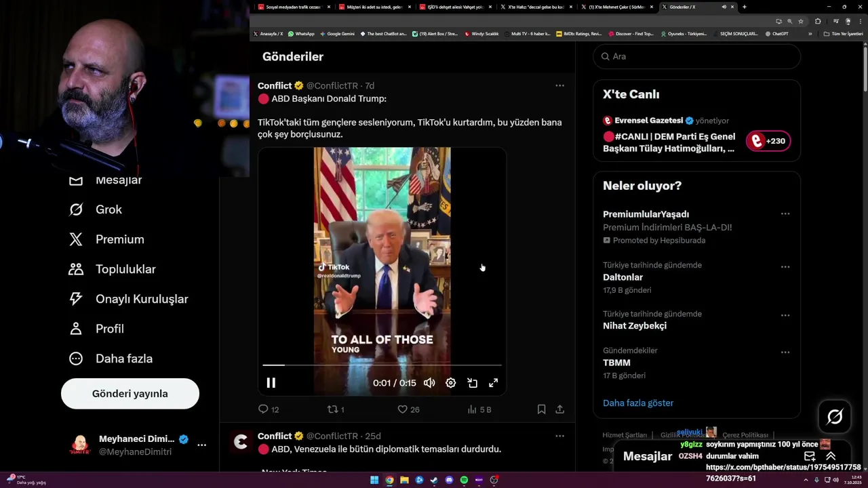Expand the hidden bookmarks chevron
This screenshot has width=868, height=488.
pos(810,34)
